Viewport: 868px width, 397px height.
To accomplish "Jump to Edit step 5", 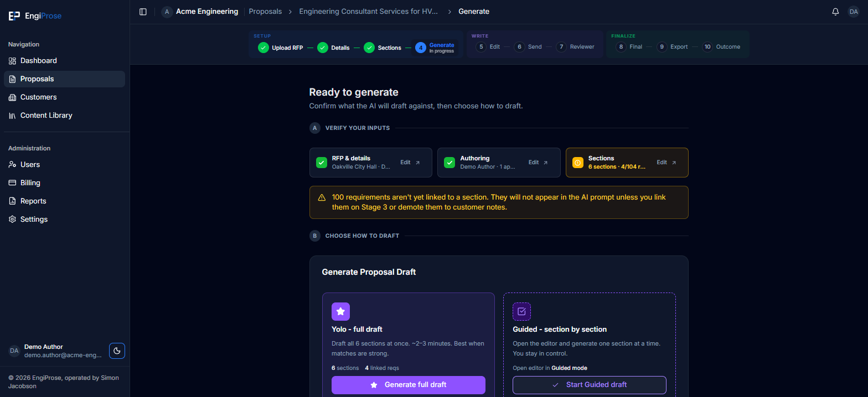I will click(488, 47).
